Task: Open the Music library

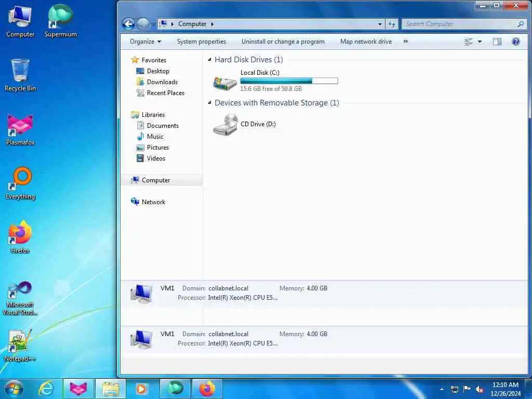Action: (x=155, y=137)
